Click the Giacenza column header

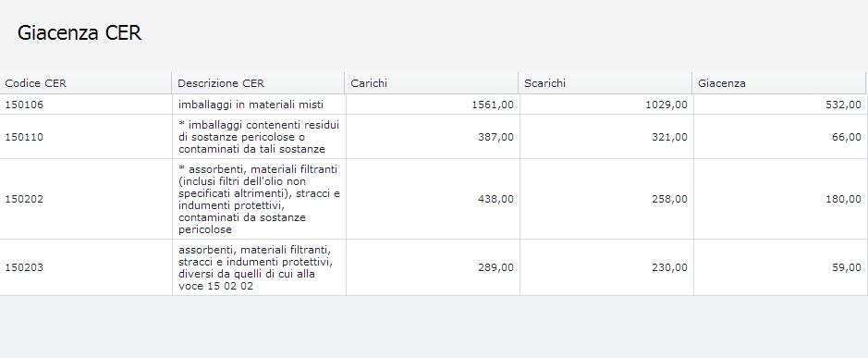pos(778,83)
